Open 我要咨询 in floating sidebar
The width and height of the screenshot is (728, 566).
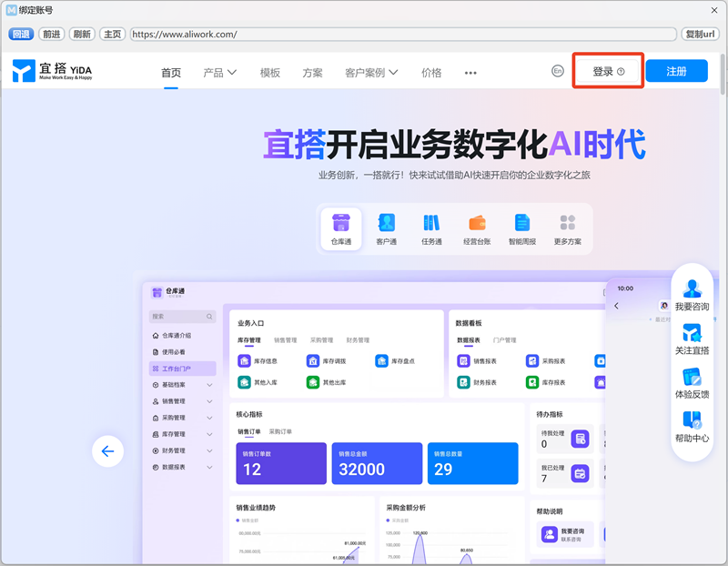tap(692, 296)
